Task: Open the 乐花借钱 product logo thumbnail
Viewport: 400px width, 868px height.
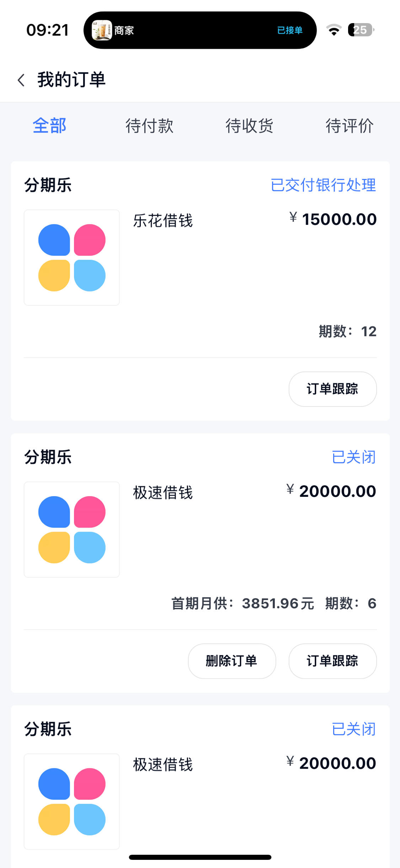Action: [x=72, y=257]
